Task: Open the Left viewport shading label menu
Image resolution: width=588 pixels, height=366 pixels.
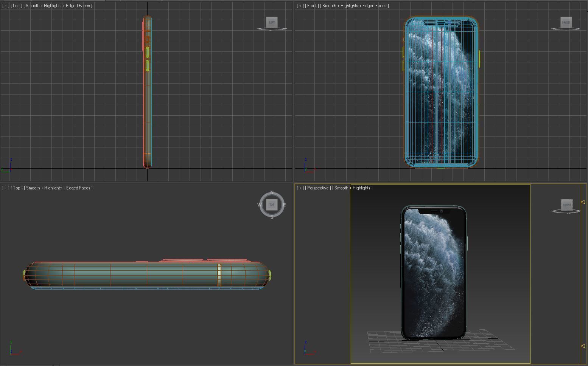Action: 58,6
